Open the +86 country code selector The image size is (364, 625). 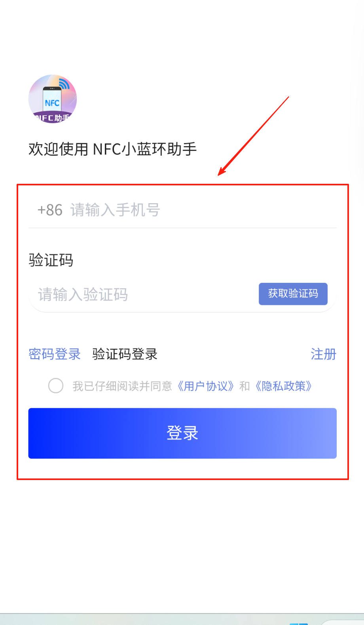tap(50, 210)
